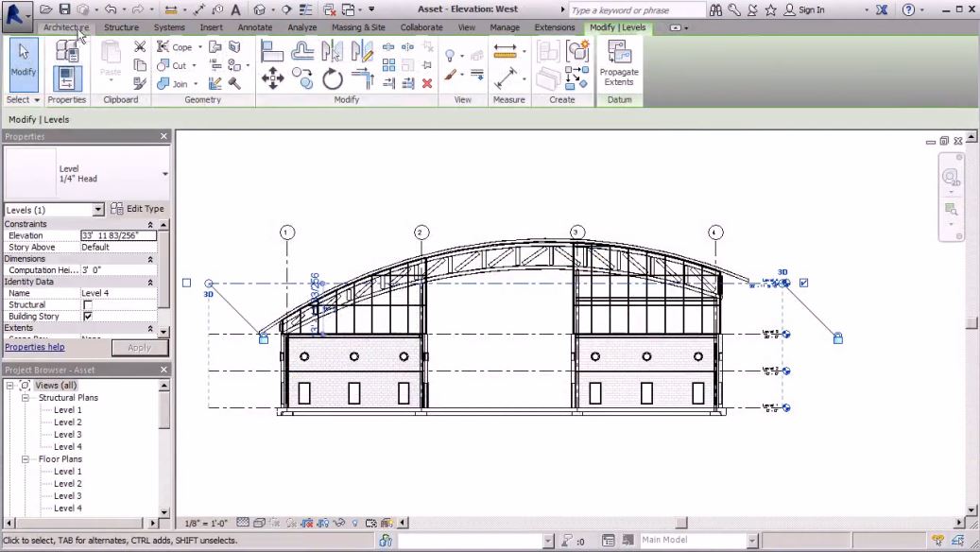Toggle 3D extents label at right level end
Image resolution: width=980 pixels, height=552 pixels.
[782, 272]
